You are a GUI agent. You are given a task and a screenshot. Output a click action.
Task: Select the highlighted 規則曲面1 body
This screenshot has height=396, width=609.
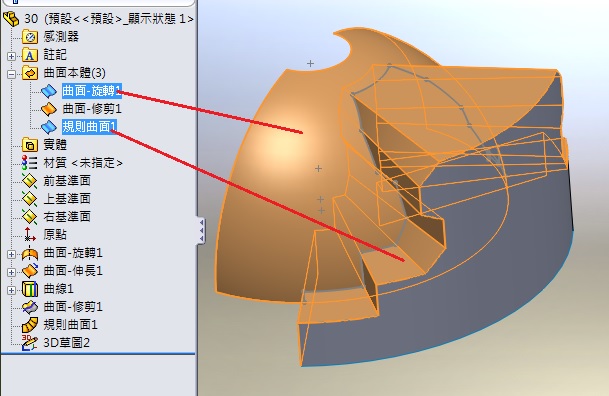tap(89, 127)
